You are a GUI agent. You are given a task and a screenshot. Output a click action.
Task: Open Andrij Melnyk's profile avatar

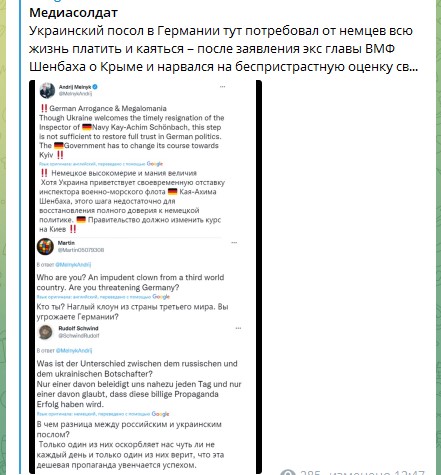47,90
